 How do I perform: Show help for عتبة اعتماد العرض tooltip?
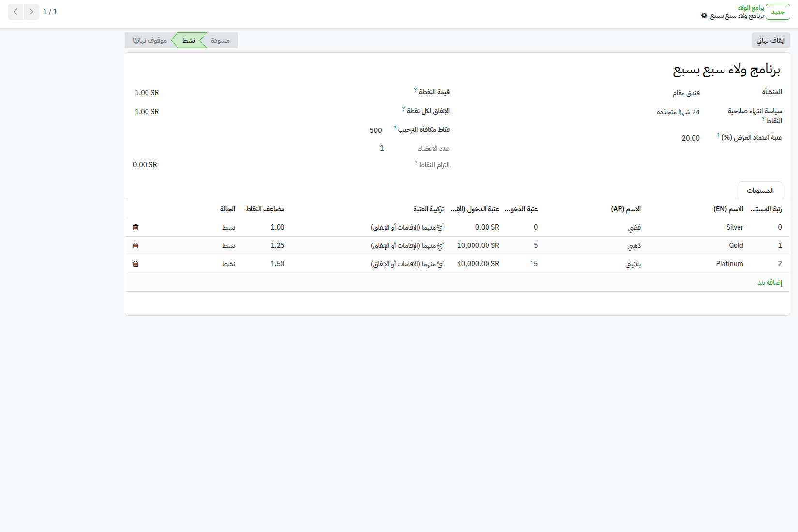718,136
